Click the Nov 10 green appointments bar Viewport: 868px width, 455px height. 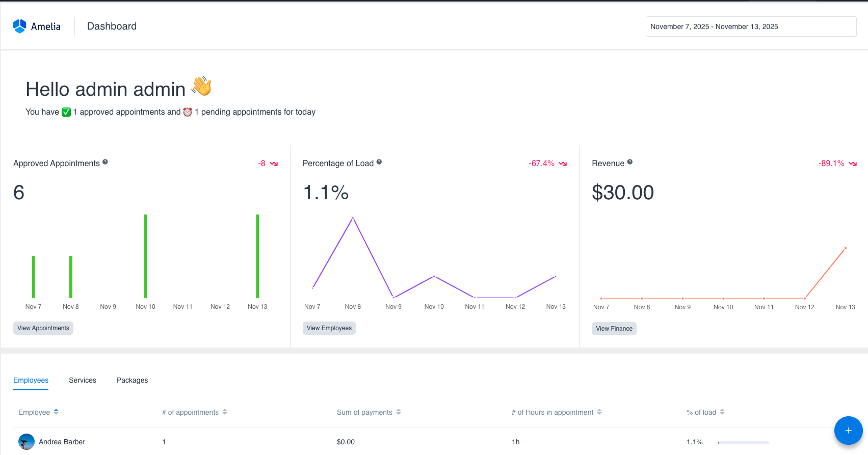(145, 256)
